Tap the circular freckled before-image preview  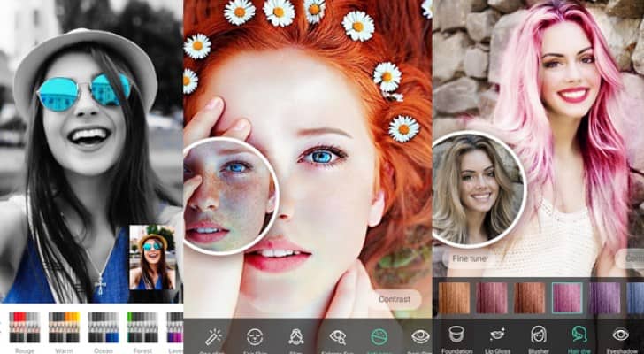pyautogui.click(x=230, y=195)
